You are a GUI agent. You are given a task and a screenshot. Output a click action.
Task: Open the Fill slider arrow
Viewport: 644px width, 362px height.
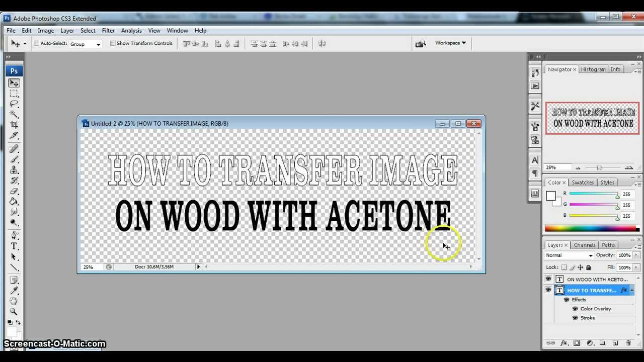636,267
